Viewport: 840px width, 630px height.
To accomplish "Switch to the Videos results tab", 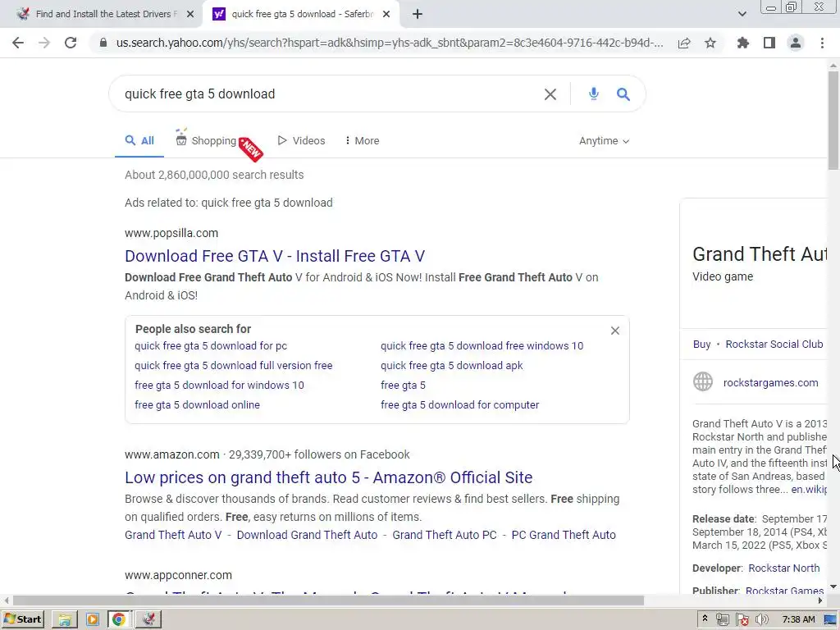I will pyautogui.click(x=301, y=141).
